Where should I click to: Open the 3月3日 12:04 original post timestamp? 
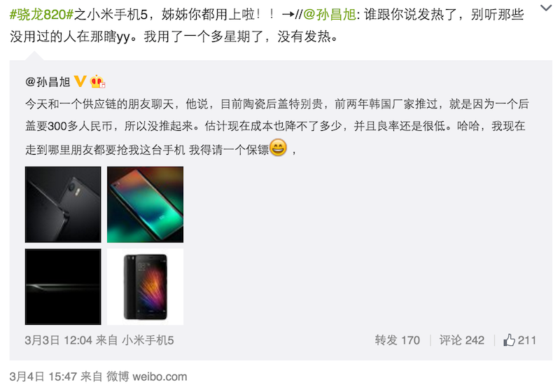[59, 340]
